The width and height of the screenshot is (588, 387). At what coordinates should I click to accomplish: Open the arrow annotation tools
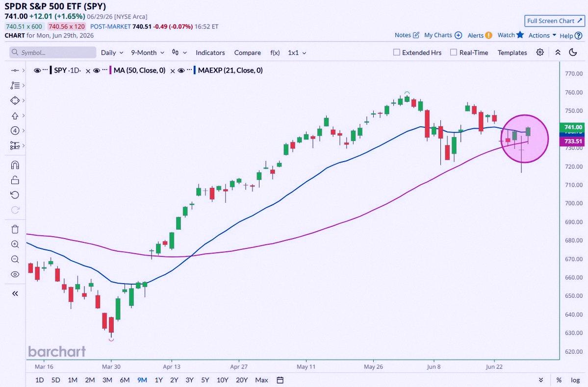[x=15, y=116]
